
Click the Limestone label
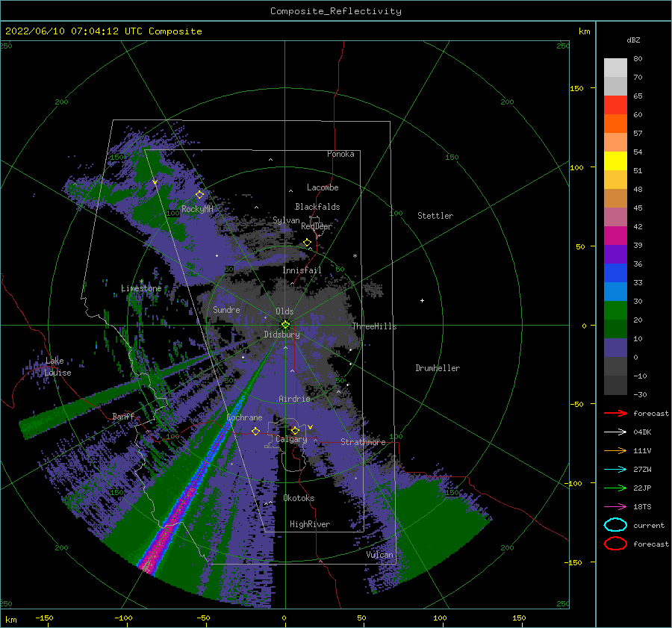pyautogui.click(x=141, y=288)
